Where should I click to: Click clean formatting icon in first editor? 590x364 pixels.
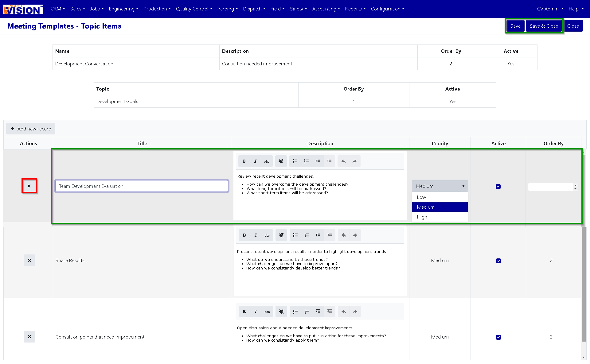point(281,161)
